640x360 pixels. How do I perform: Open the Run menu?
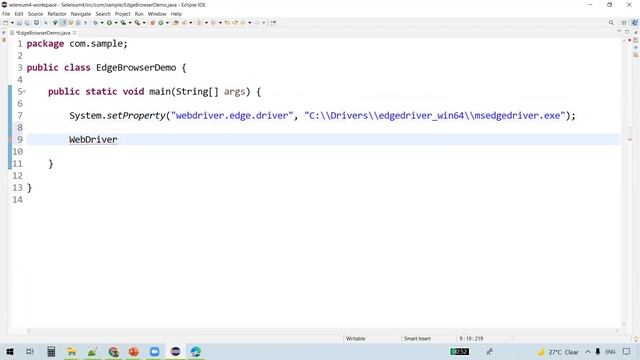point(139,14)
